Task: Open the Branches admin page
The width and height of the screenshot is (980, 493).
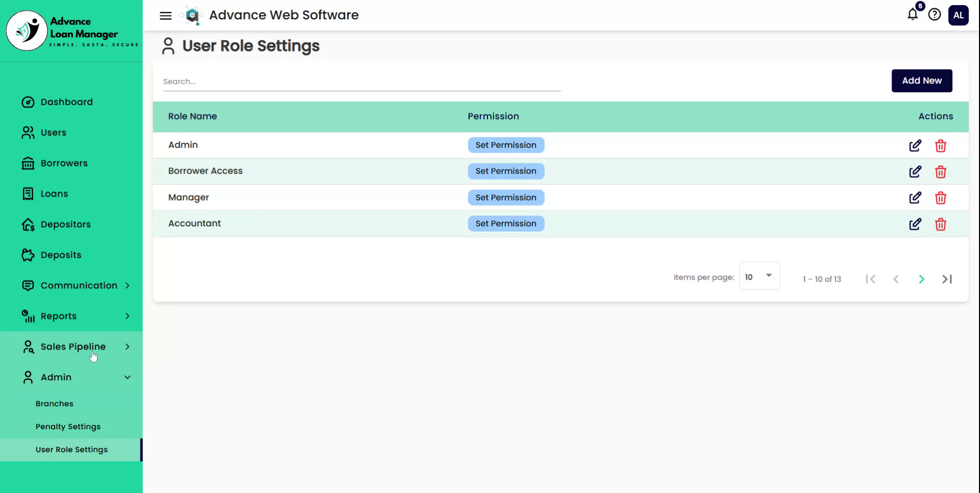Action: pyautogui.click(x=54, y=403)
